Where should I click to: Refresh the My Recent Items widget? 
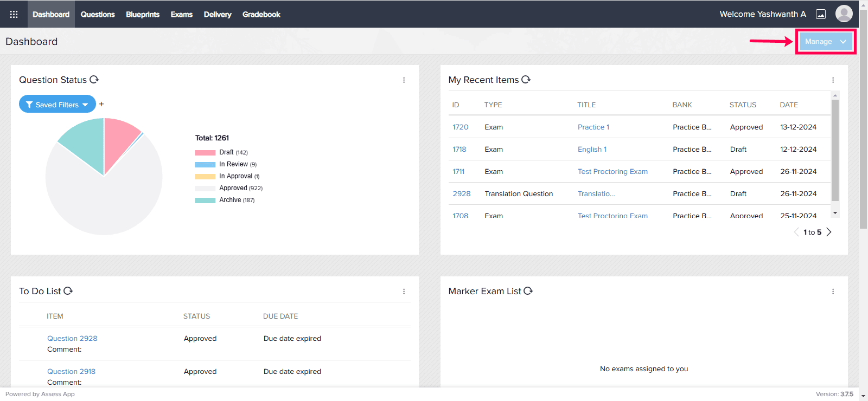(x=526, y=80)
